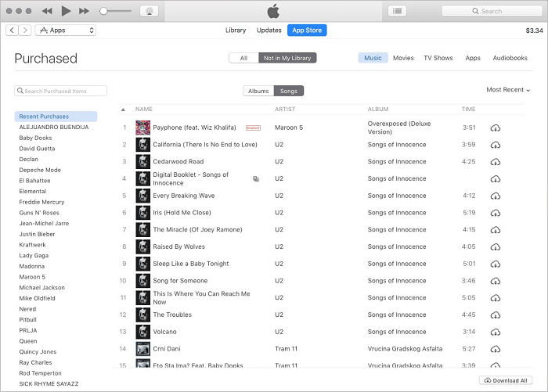Show the Up Next list icon
548x392 pixels.
pos(397,11)
